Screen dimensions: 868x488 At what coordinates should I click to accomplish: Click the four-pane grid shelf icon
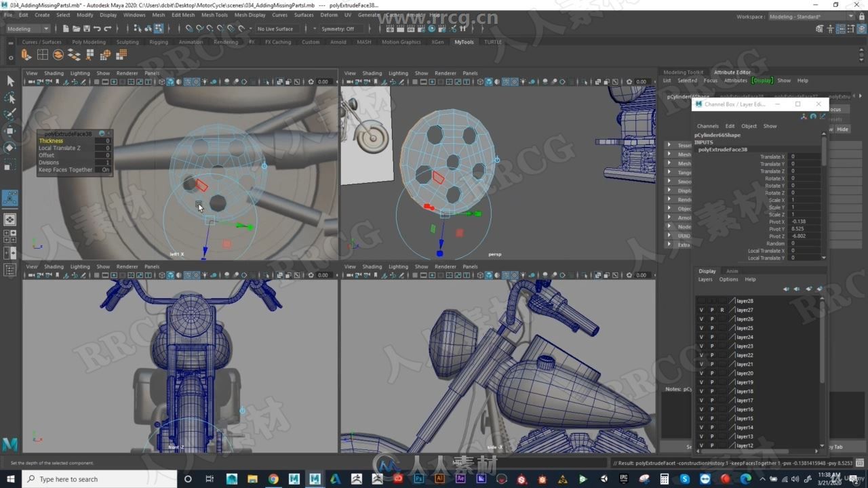43,55
